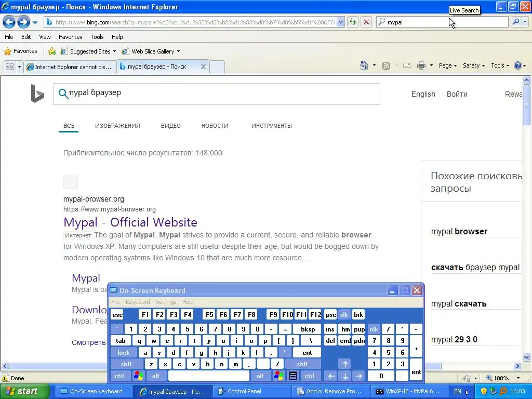Go back with the Back arrow button

[9, 22]
